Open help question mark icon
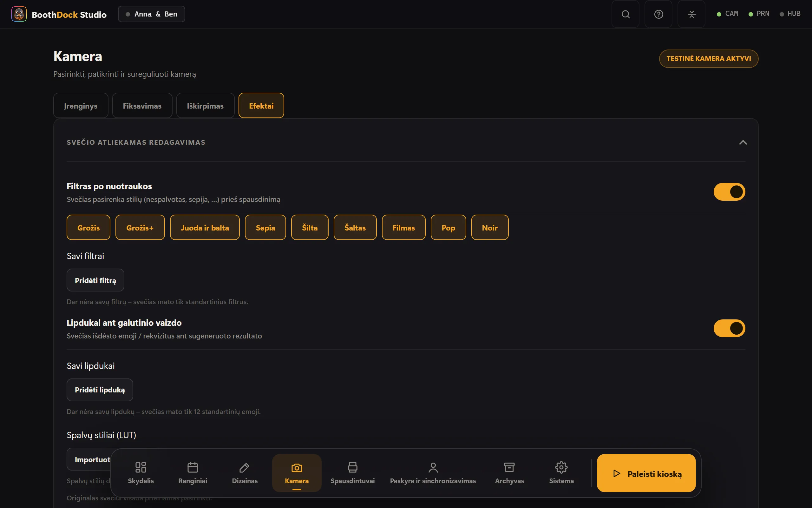Image resolution: width=812 pixels, height=508 pixels. [x=658, y=14]
